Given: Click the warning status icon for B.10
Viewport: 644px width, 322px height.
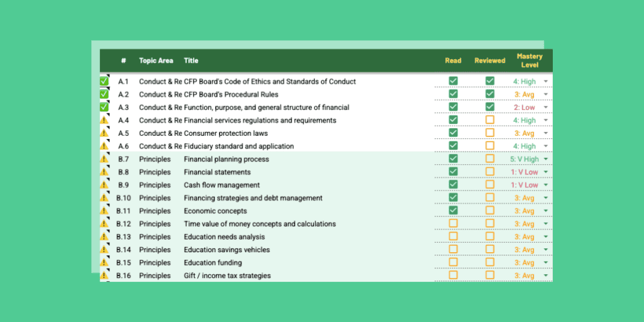Looking at the screenshot, I should [x=104, y=198].
